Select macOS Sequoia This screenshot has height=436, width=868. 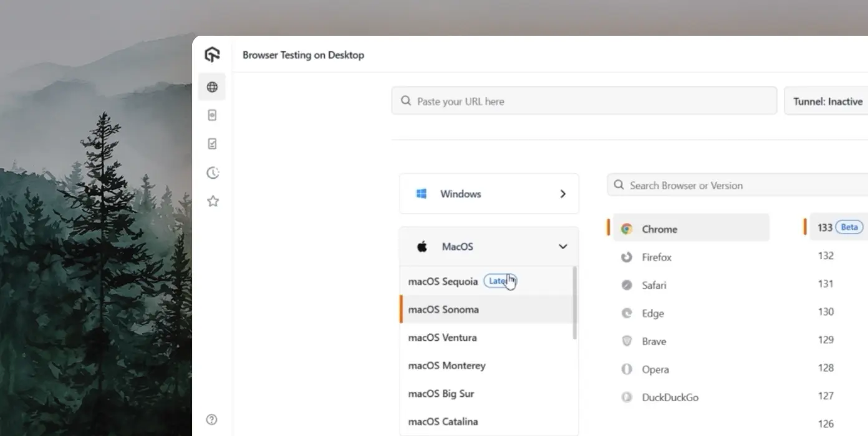[488, 282]
